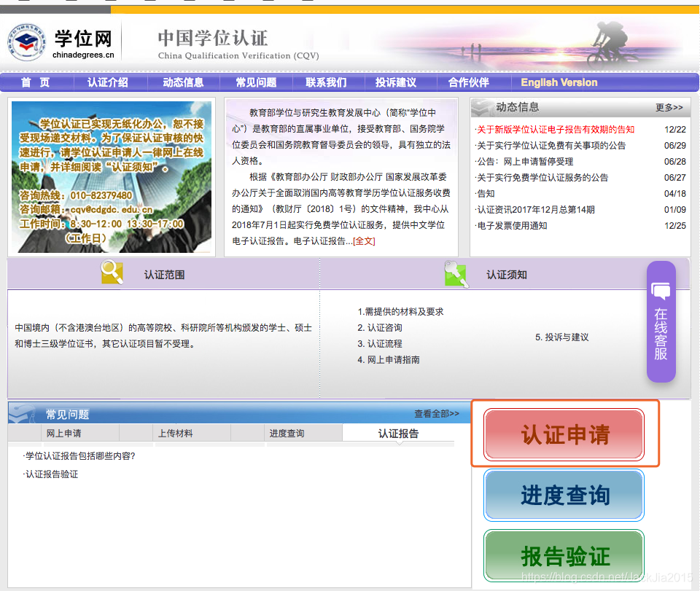Open news 认证资讯2017年12月总第14期
Image resolution: width=700 pixels, height=591 pixels.
click(536, 210)
